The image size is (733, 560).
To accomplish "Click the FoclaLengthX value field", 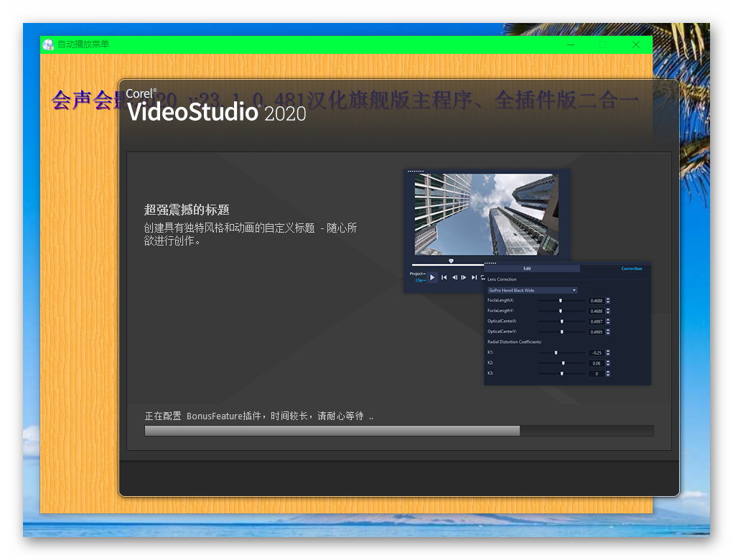I will [597, 301].
